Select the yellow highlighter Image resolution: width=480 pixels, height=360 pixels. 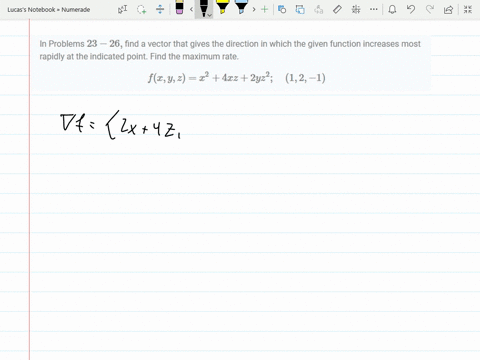pyautogui.click(x=222, y=7)
